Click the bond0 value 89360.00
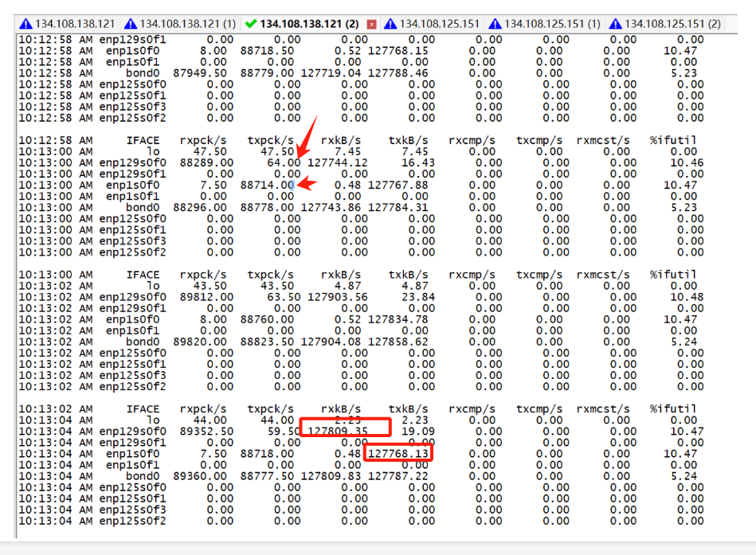The image size is (756, 555). point(200,476)
